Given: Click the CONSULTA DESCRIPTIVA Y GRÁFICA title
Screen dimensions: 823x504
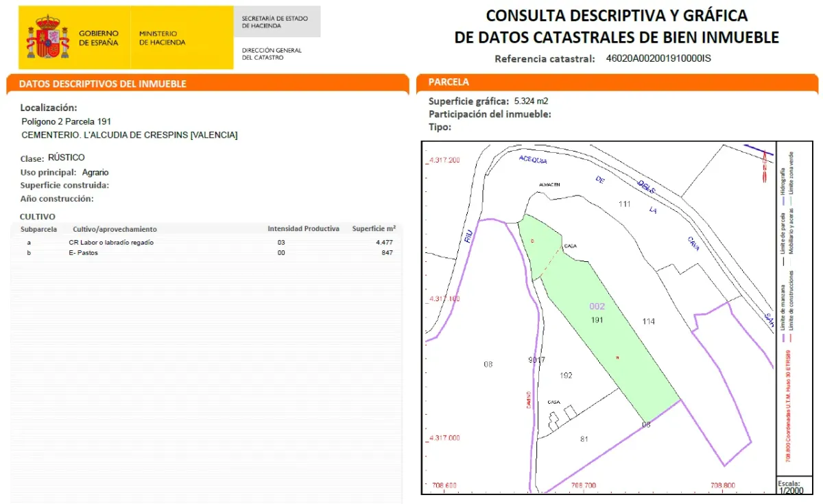Looking at the screenshot, I should tap(617, 16).
